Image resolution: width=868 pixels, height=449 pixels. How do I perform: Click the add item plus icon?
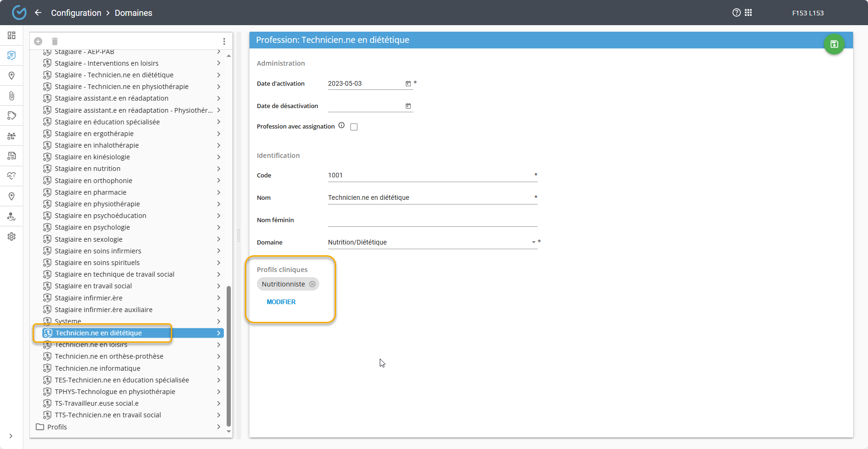[x=38, y=41]
